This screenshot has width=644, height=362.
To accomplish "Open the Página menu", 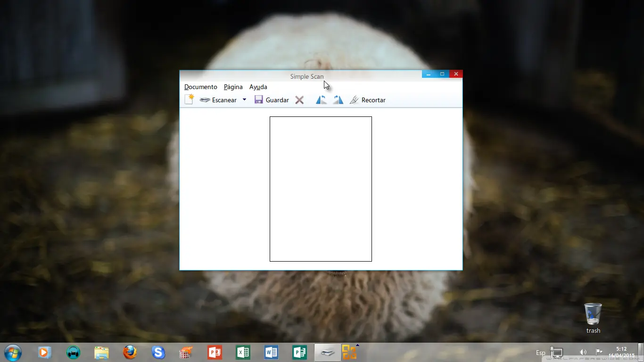I will [233, 87].
